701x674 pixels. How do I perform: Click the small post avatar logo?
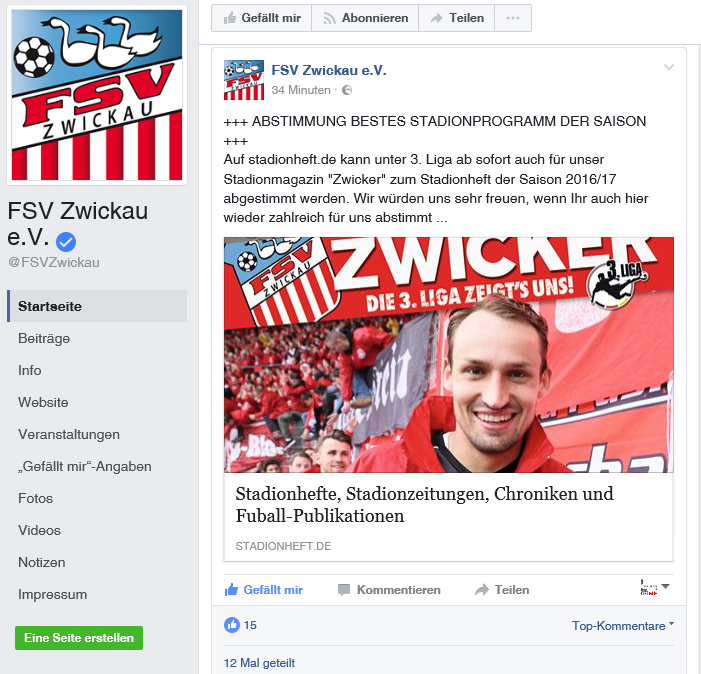point(244,80)
